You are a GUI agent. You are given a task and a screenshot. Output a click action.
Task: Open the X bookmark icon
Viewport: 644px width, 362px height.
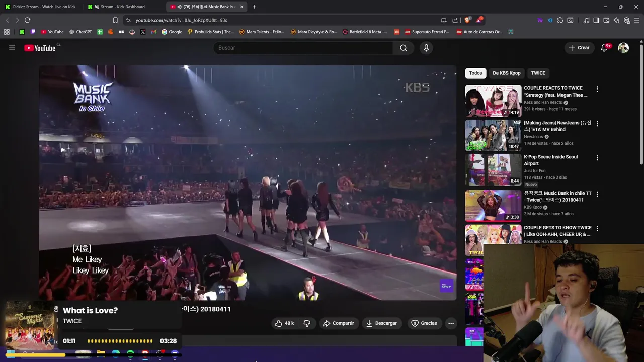(143, 32)
